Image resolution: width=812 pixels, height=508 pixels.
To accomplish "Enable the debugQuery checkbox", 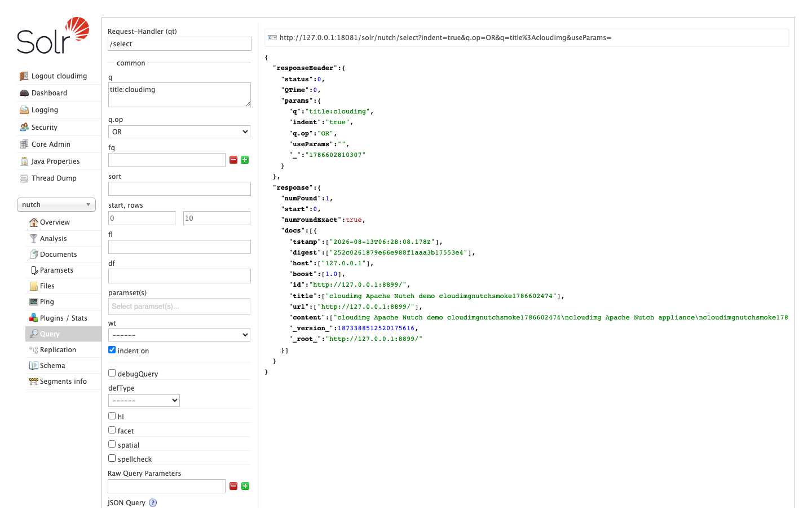I will [x=112, y=373].
